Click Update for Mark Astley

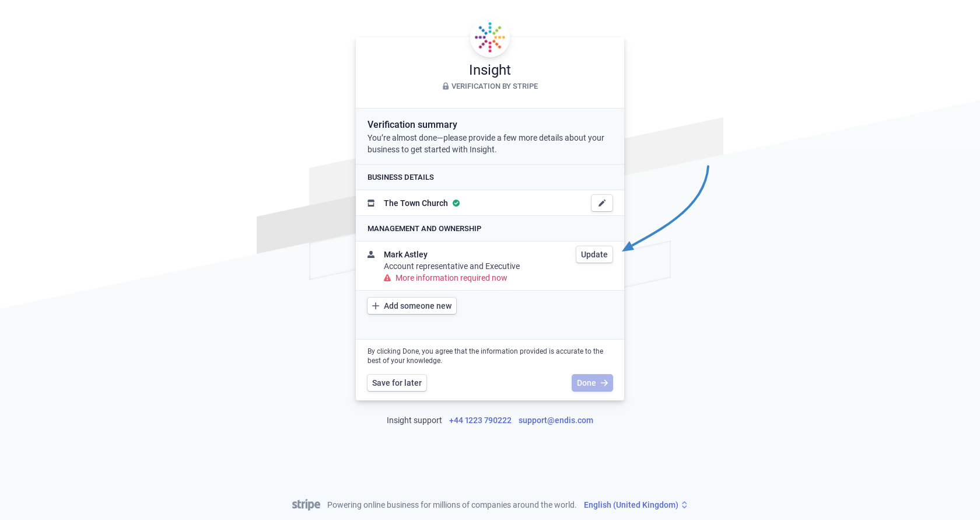coord(594,254)
